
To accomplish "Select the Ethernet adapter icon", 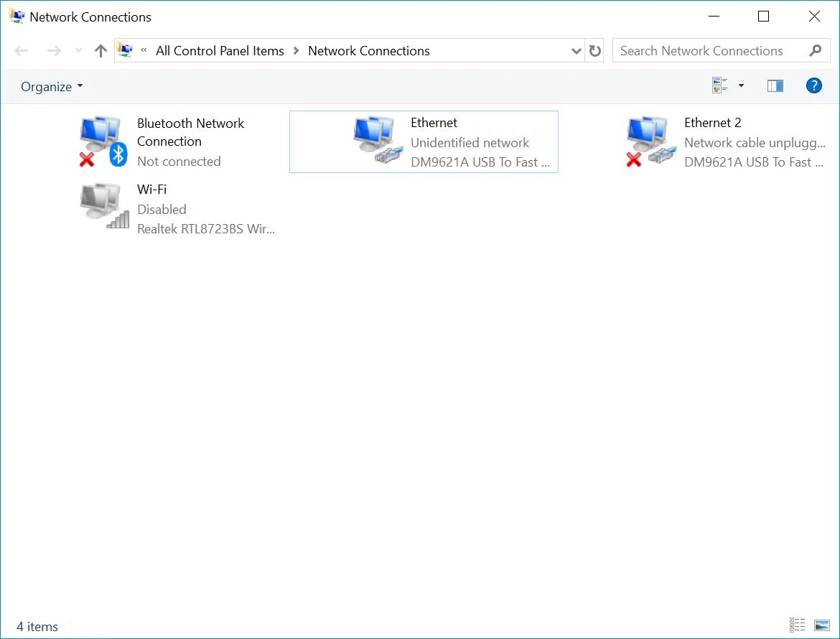I will pyautogui.click(x=378, y=140).
